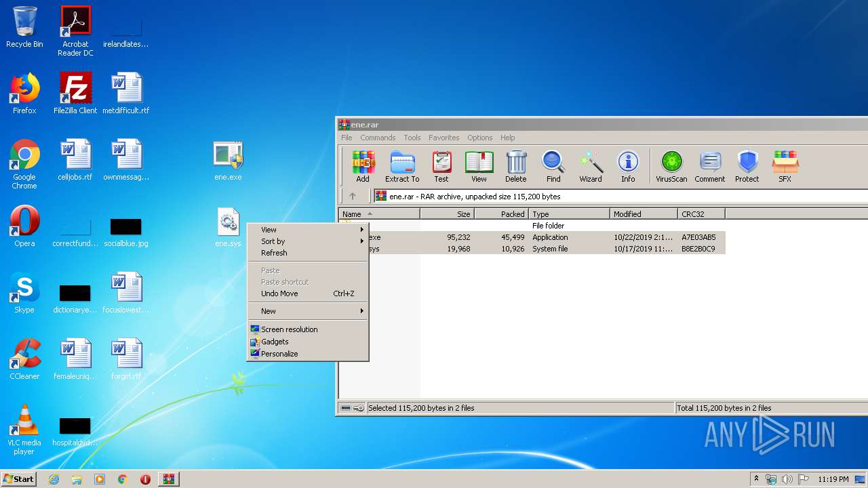Click the Add button in WinRAR toolbar

coord(363,167)
